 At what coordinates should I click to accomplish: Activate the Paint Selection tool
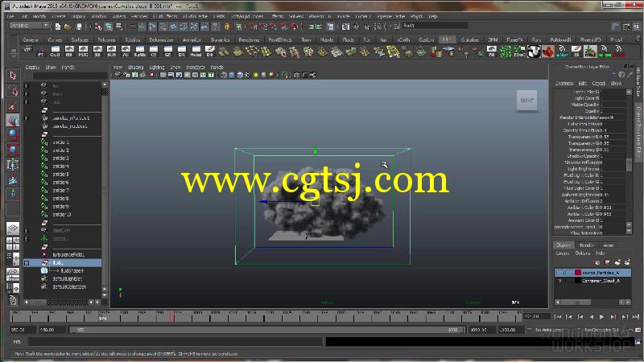tap(13, 106)
